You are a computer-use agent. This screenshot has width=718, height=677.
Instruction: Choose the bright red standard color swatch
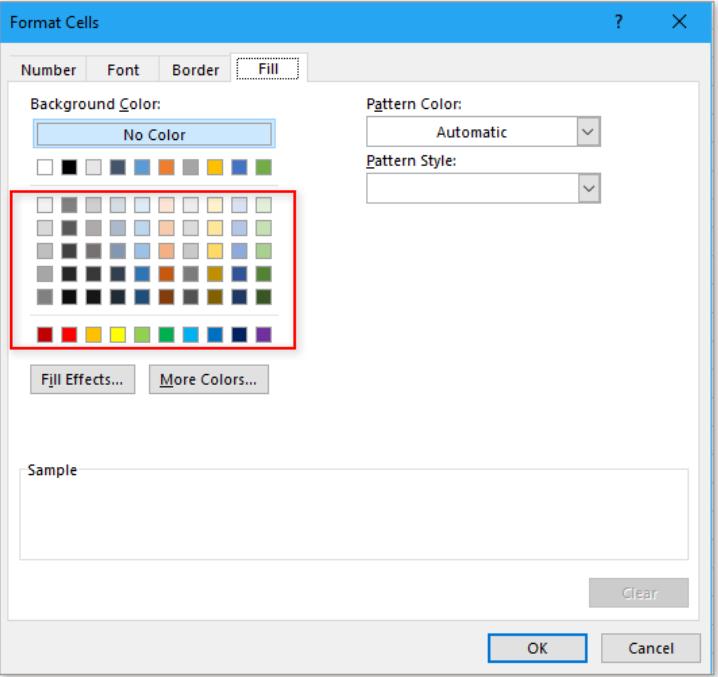tap(69, 333)
